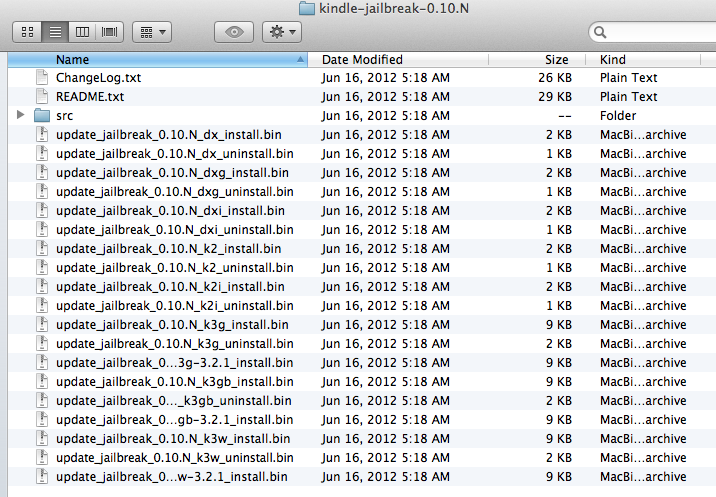
Task: Select update_jailbreak_0.10.N_k2_uninstall.bin file icon
Action: tap(42, 267)
